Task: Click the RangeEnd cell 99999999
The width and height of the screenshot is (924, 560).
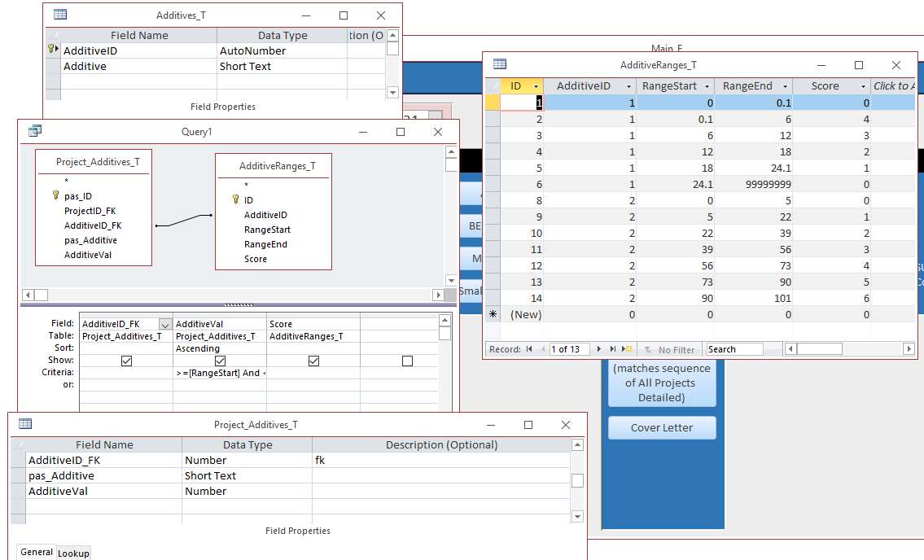Action: (754, 184)
